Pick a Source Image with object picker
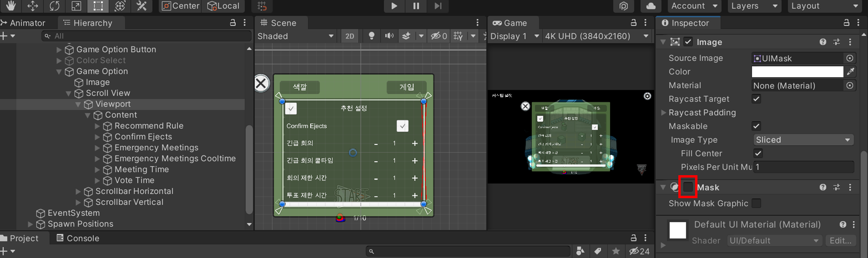This screenshot has height=258, width=868. coord(850,58)
